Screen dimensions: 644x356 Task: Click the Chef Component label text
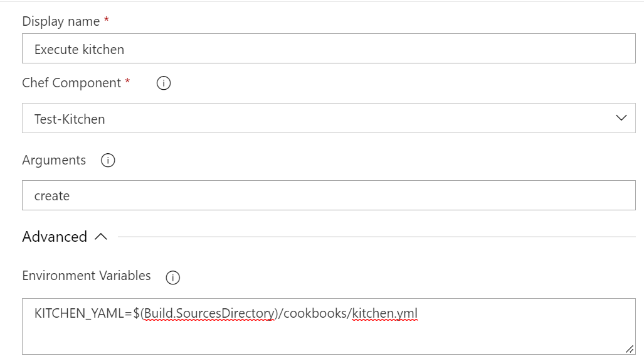pyautogui.click(x=71, y=83)
